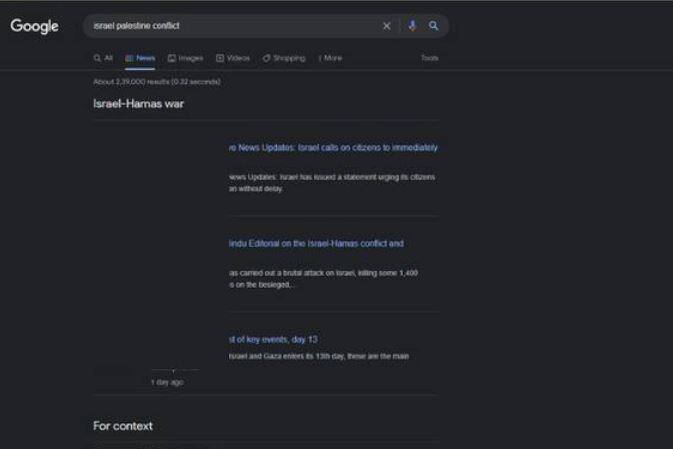Select the News tab
Screen dimensions: 673x449
click(x=140, y=58)
